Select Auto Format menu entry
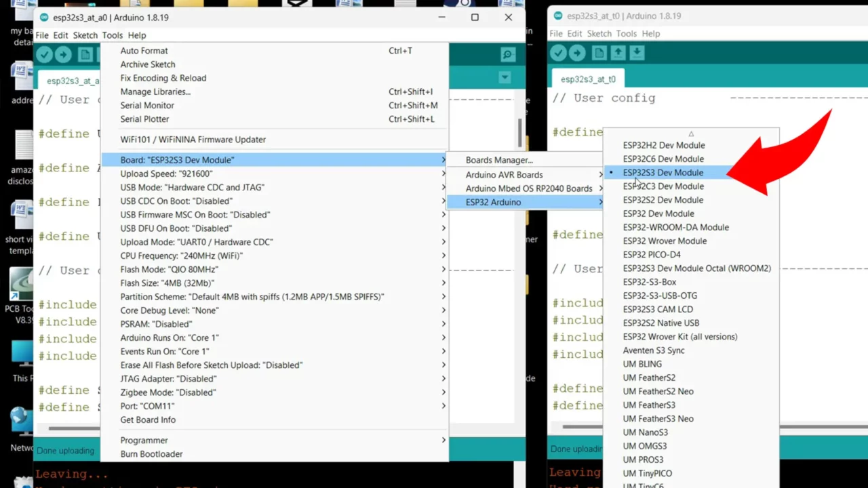This screenshot has width=868, height=488. (x=275, y=51)
